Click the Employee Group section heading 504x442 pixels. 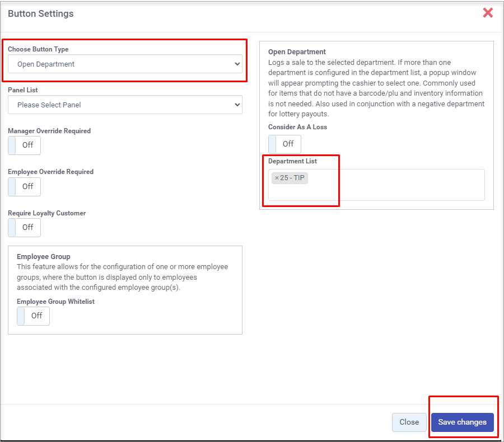(44, 256)
